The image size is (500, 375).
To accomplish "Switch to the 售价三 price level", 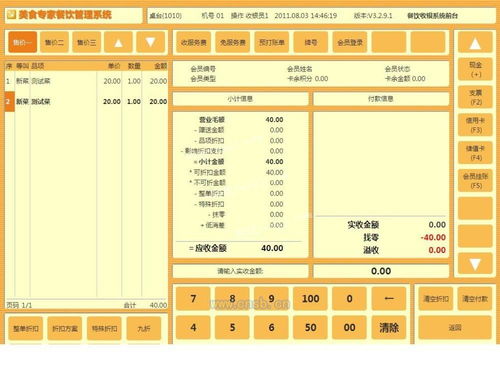I will point(86,42).
